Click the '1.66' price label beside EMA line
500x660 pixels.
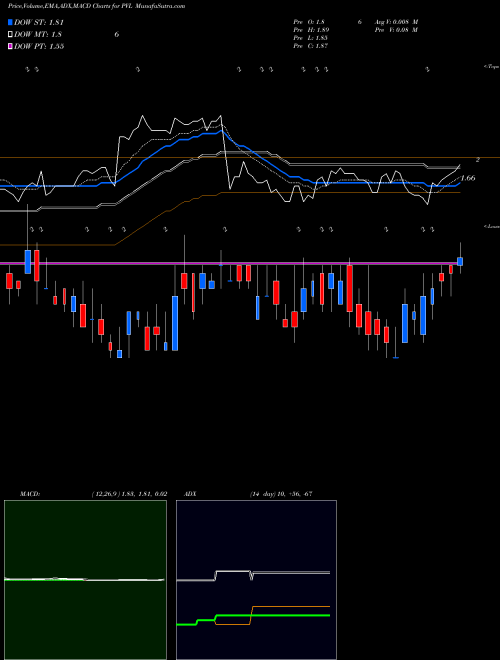(468, 178)
